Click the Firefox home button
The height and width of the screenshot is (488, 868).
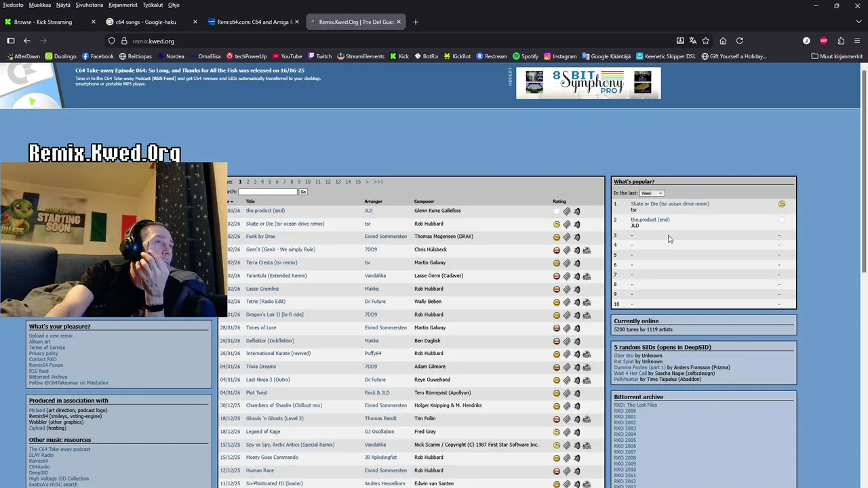(723, 41)
